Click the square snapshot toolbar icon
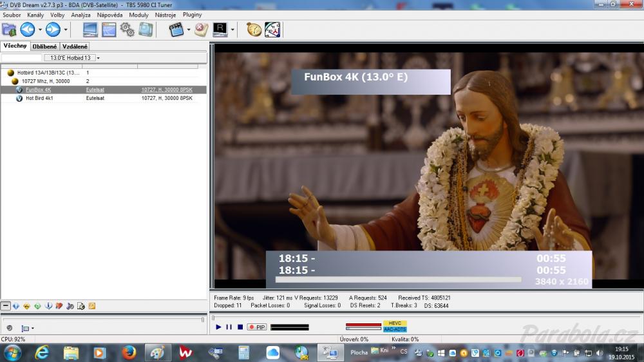Viewport: 644px width, 362px height. [146, 30]
